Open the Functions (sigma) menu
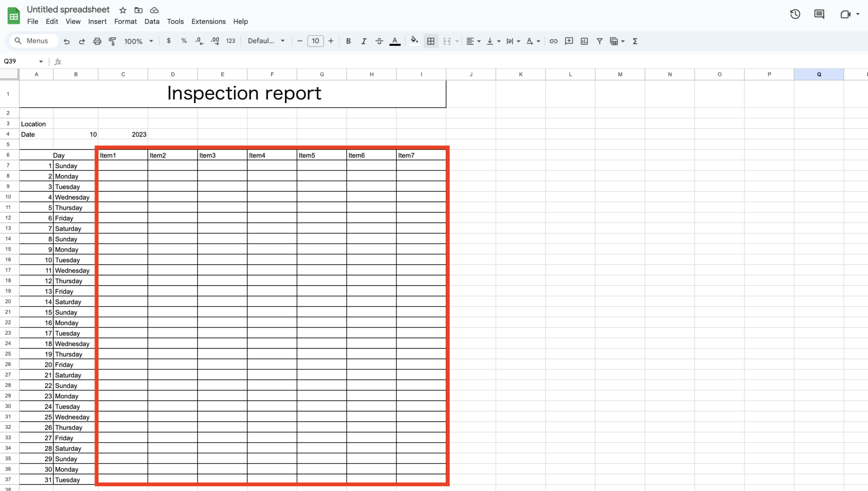Viewport: 868px width, 491px height. coord(635,41)
